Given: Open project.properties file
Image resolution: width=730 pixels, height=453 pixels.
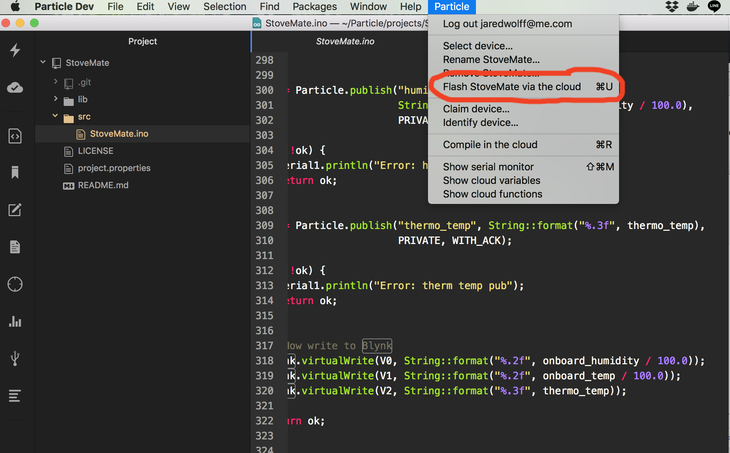Looking at the screenshot, I should coord(114,168).
